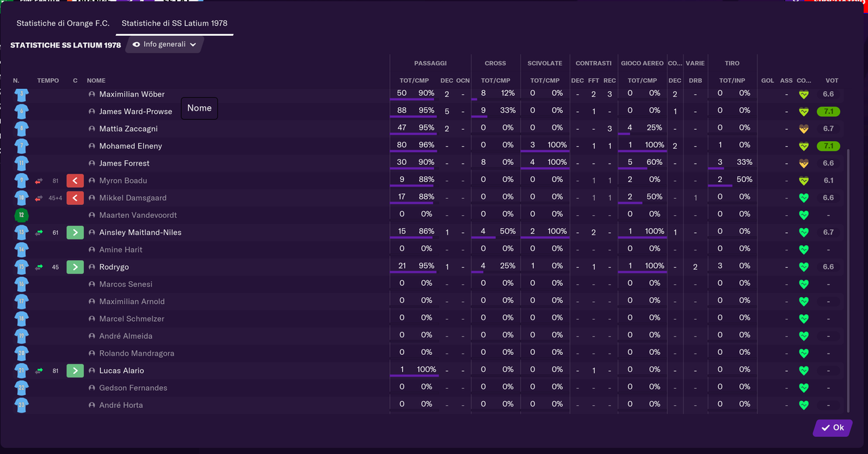Click condition heart icon for Maximilian Wöber
The image size is (868, 454).
[804, 94]
